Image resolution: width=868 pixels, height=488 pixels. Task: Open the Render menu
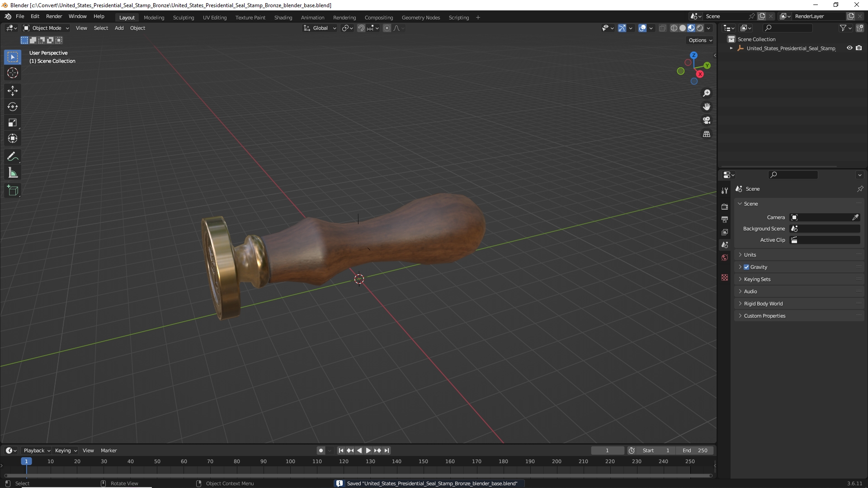54,16
